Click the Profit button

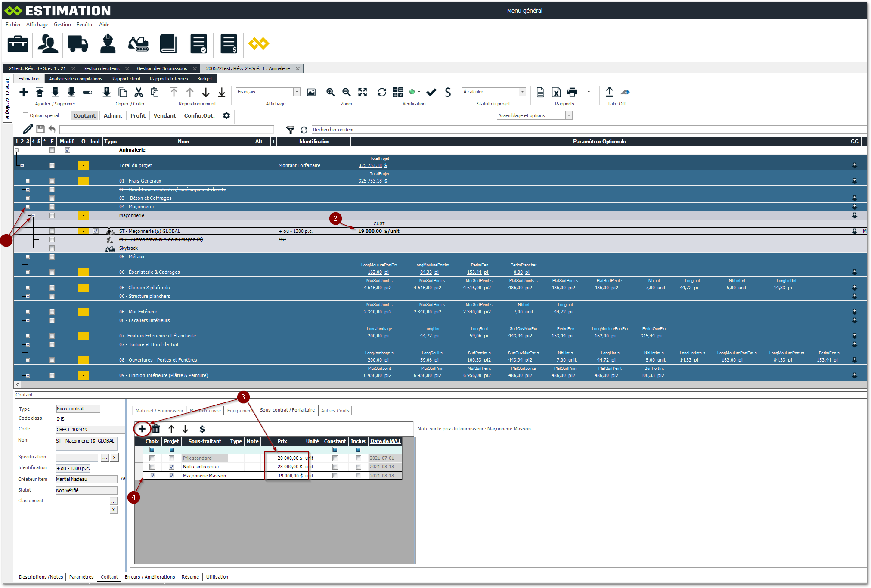(138, 115)
